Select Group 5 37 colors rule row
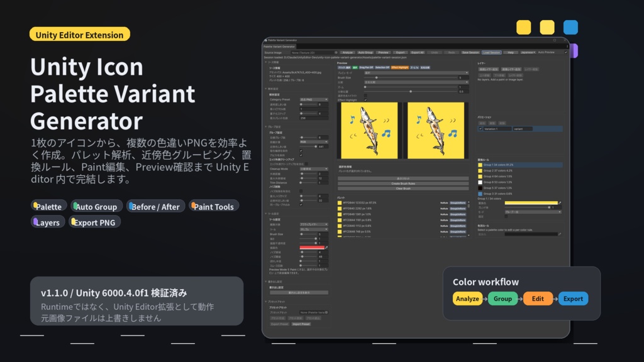 click(x=520, y=188)
